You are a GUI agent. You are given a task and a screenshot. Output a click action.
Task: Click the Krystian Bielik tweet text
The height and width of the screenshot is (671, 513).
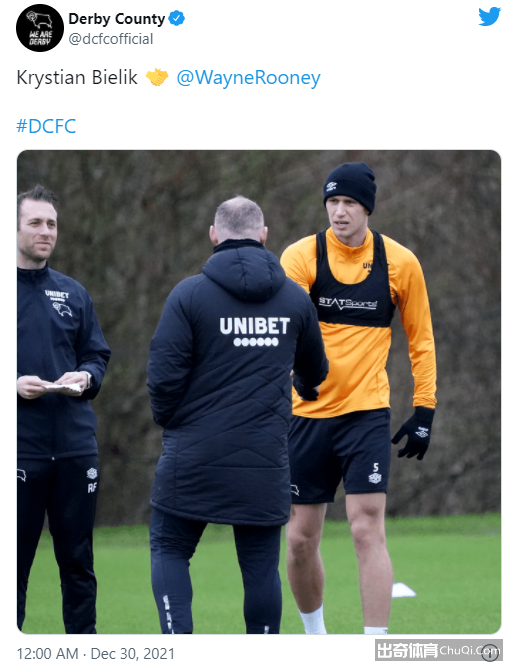77,78
